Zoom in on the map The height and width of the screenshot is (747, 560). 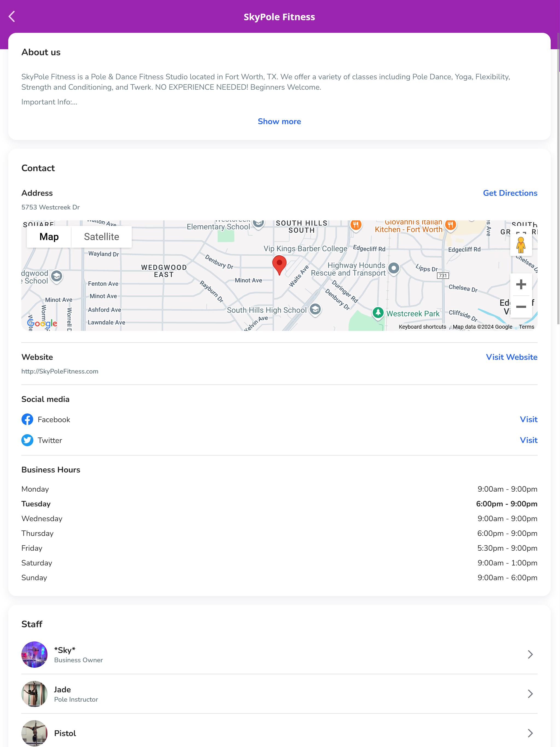coord(521,284)
